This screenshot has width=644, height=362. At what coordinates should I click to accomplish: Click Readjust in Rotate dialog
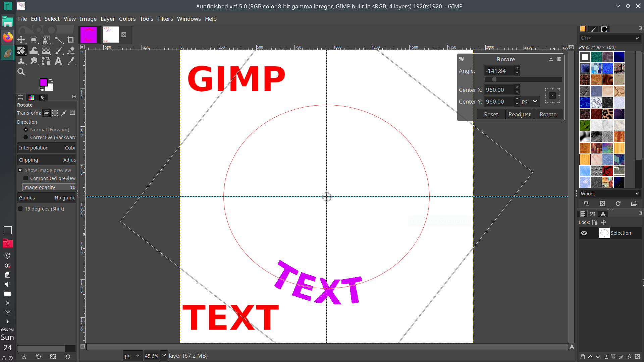520,114
